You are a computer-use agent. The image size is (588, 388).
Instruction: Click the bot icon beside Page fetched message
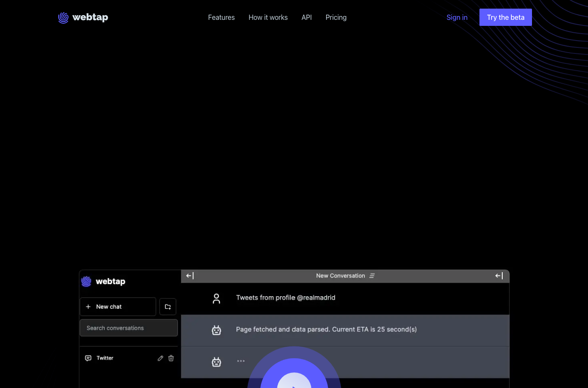click(x=216, y=330)
